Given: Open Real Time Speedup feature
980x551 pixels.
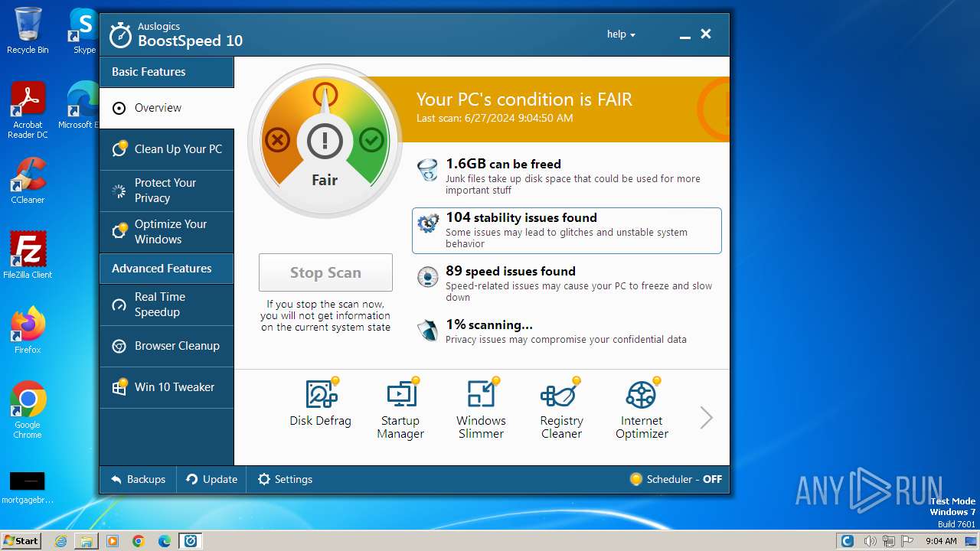Looking at the screenshot, I should click(167, 305).
